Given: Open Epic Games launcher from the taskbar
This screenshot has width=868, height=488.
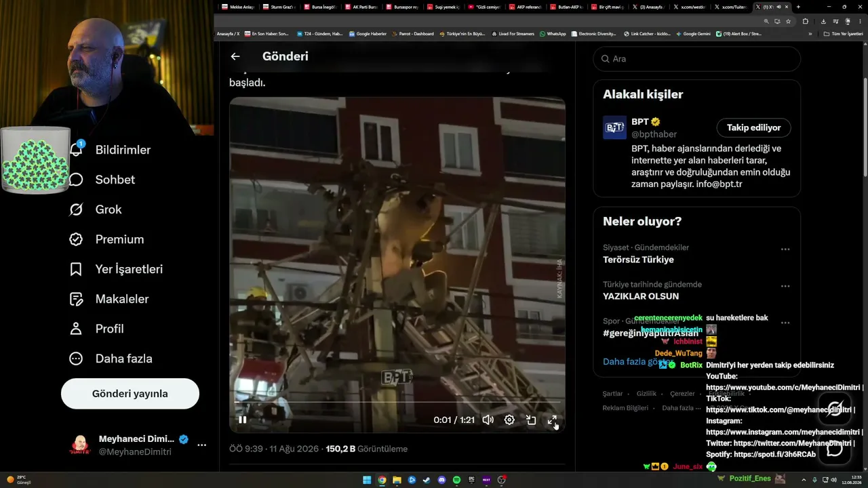Looking at the screenshot, I should (x=471, y=480).
